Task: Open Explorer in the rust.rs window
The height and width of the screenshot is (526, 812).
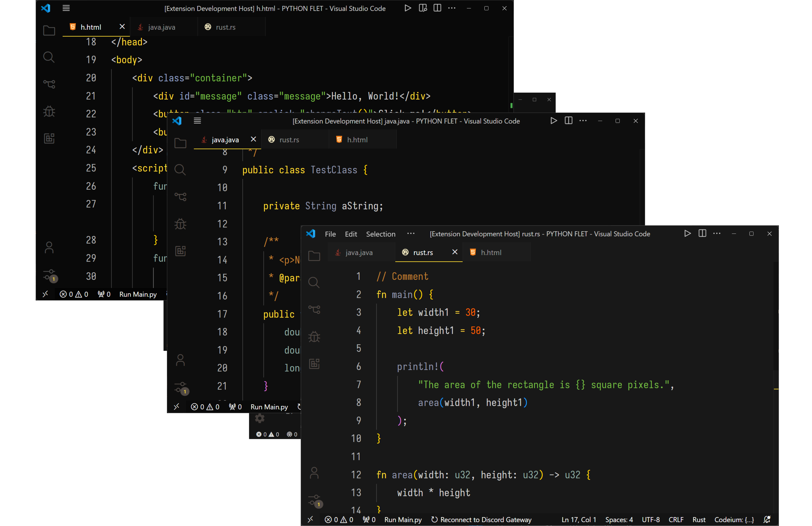Action: tap(314, 256)
